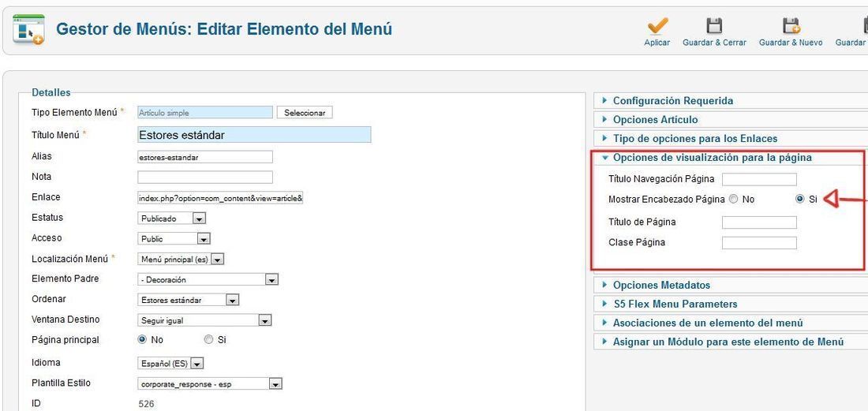Open the Acceso dropdown showing Public
Viewport: 868px width, 411px height.
click(174, 239)
